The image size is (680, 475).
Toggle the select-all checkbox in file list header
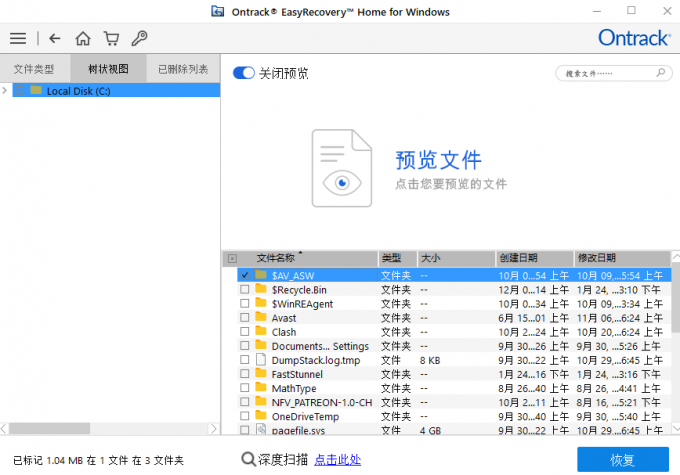(232, 259)
